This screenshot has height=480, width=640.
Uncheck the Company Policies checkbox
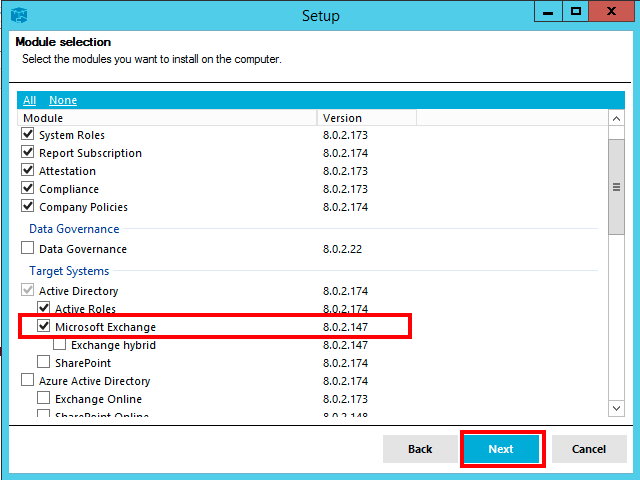click(28, 206)
